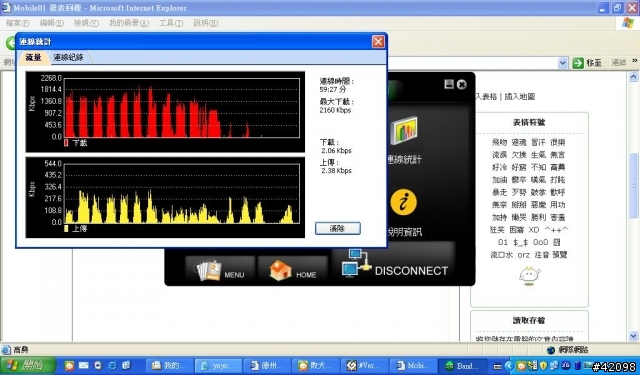The height and width of the screenshot is (375, 640).
Task: Insert the 害羞 emoticon
Action: pos(558,217)
